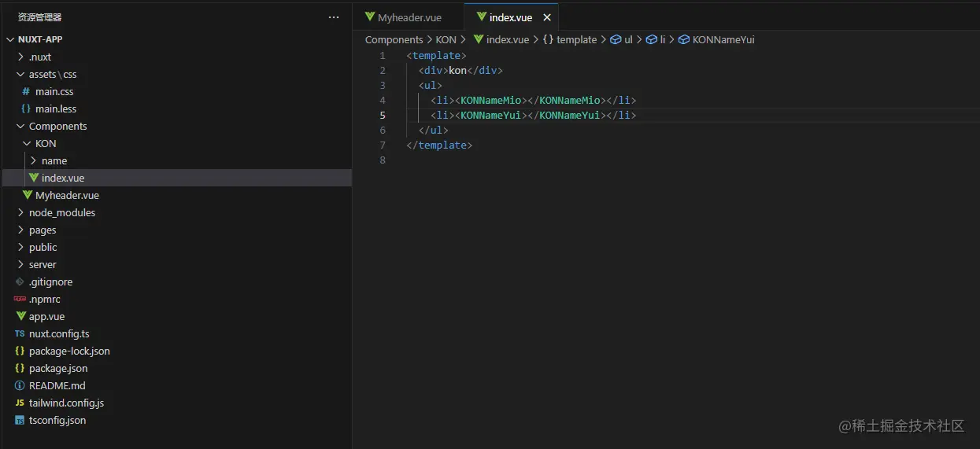Open README.md file
This screenshot has height=449, width=980.
click(x=57, y=385)
